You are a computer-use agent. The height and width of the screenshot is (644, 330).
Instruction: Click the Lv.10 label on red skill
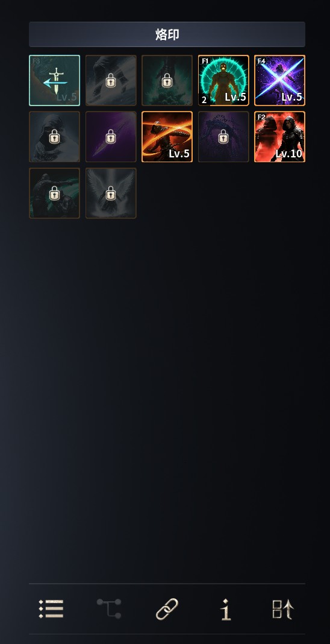tap(288, 154)
